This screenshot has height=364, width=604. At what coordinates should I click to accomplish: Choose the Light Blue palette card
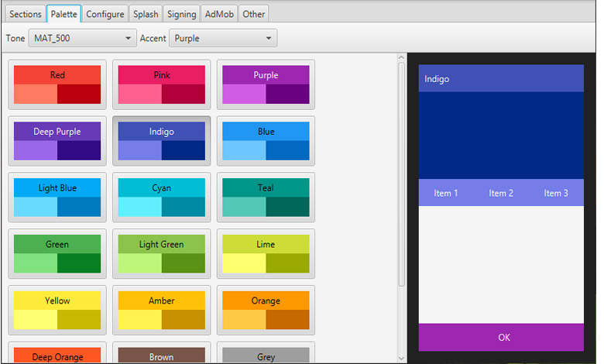(57, 197)
